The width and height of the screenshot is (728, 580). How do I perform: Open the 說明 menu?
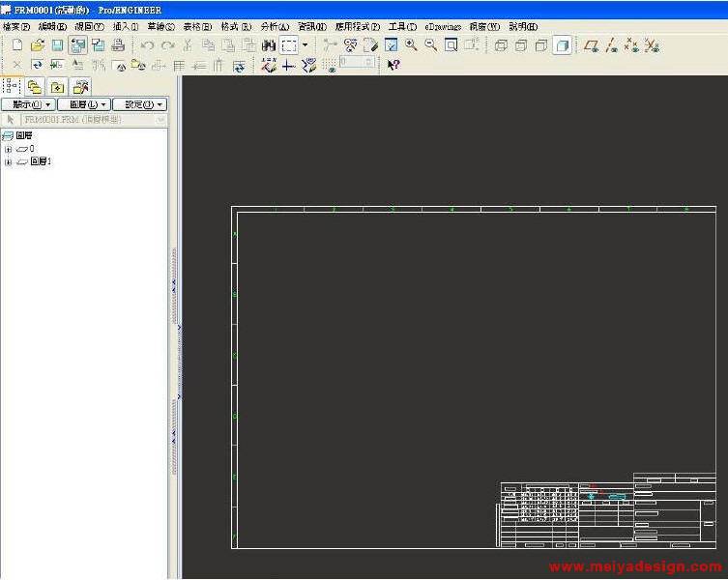click(523, 27)
